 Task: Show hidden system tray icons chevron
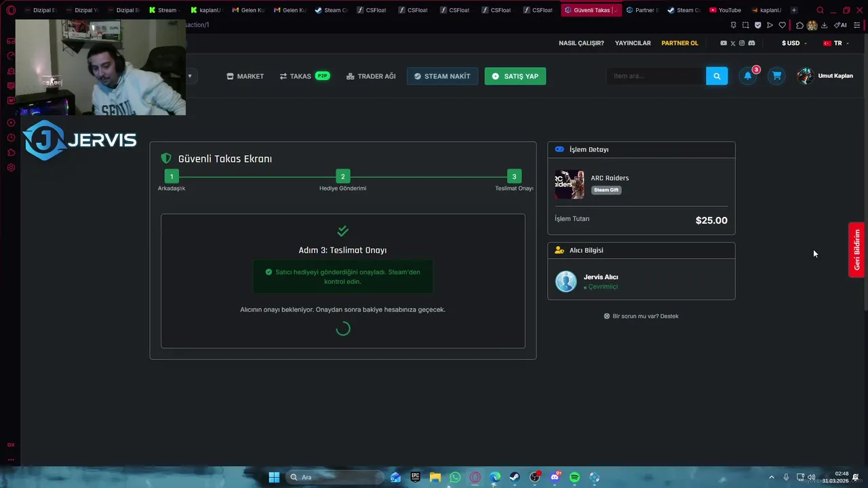[x=771, y=477]
